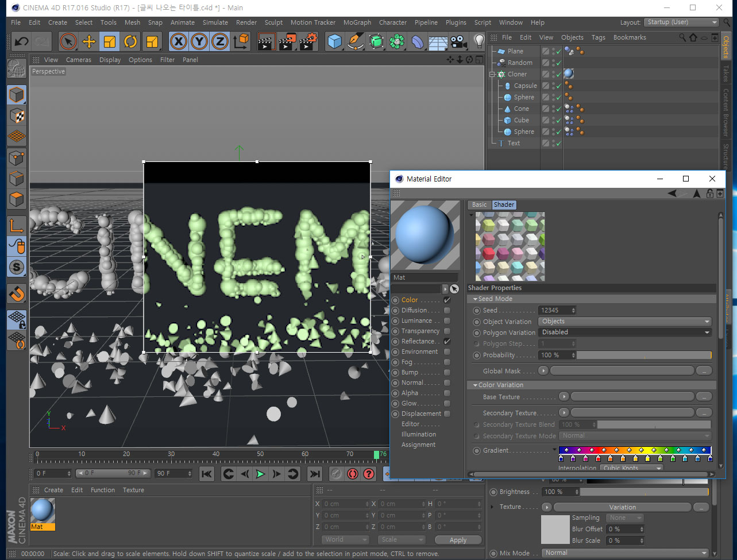Enable the Bump channel checkbox
The width and height of the screenshot is (737, 560).
pos(447,372)
